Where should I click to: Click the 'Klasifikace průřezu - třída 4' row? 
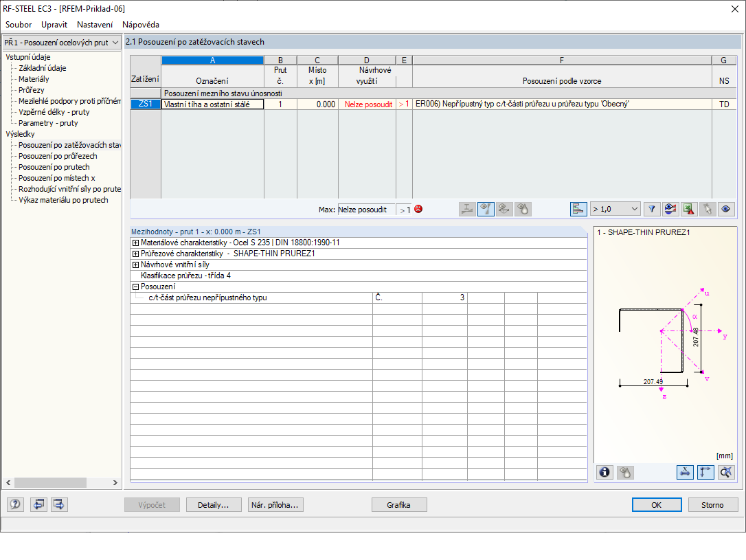pyautogui.click(x=359, y=276)
